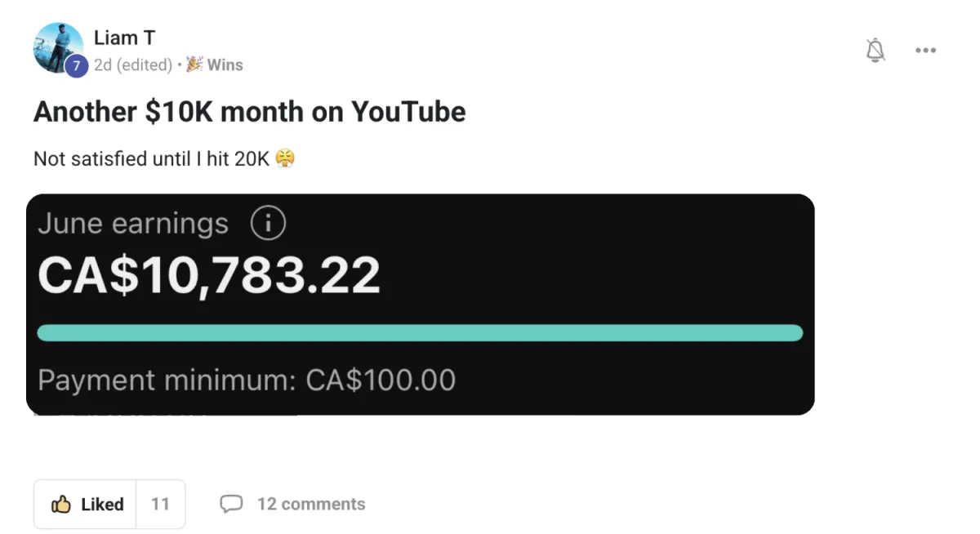The width and height of the screenshot is (980, 534).
Task: Click the huffing face emoji after 20K
Action: [x=284, y=158]
